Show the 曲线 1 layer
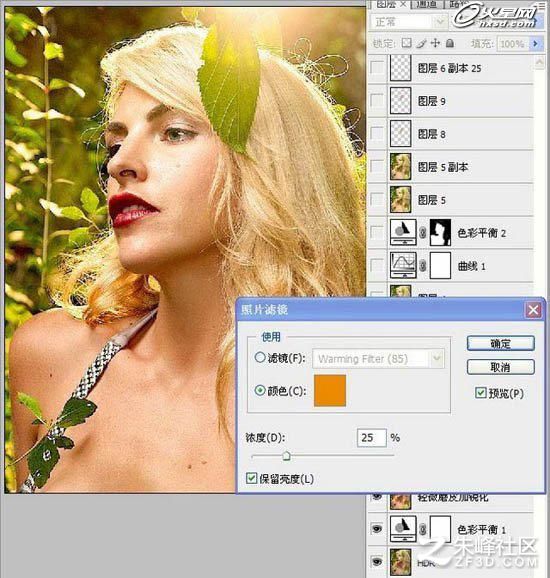Screen dimensions: 550x578 coord(377,265)
